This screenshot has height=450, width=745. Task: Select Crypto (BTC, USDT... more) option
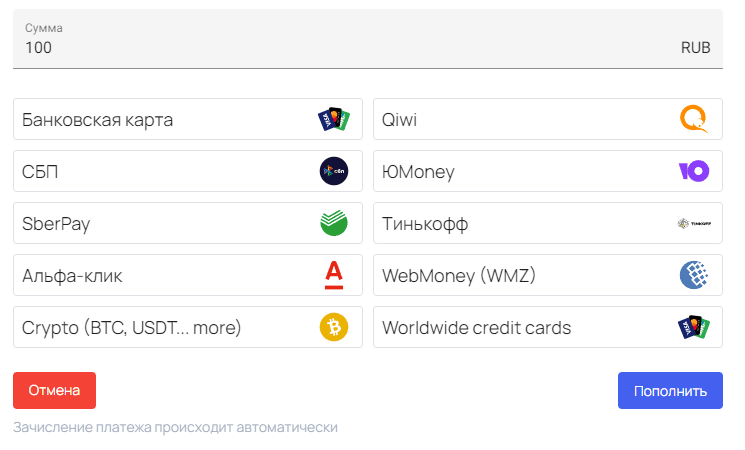click(x=188, y=327)
